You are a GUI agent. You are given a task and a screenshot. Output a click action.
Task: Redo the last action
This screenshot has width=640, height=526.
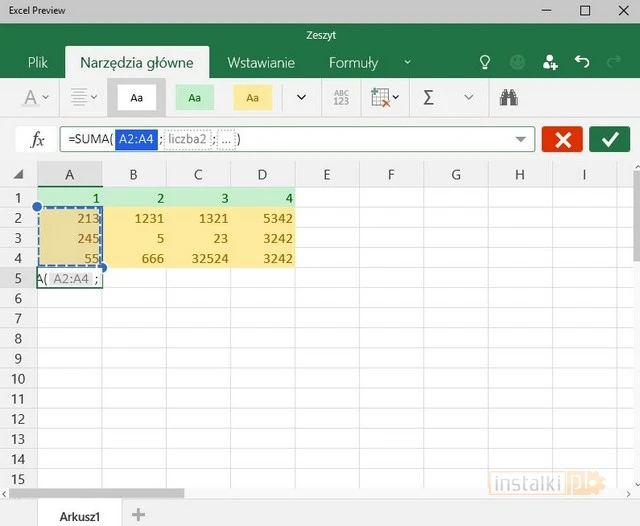click(614, 62)
